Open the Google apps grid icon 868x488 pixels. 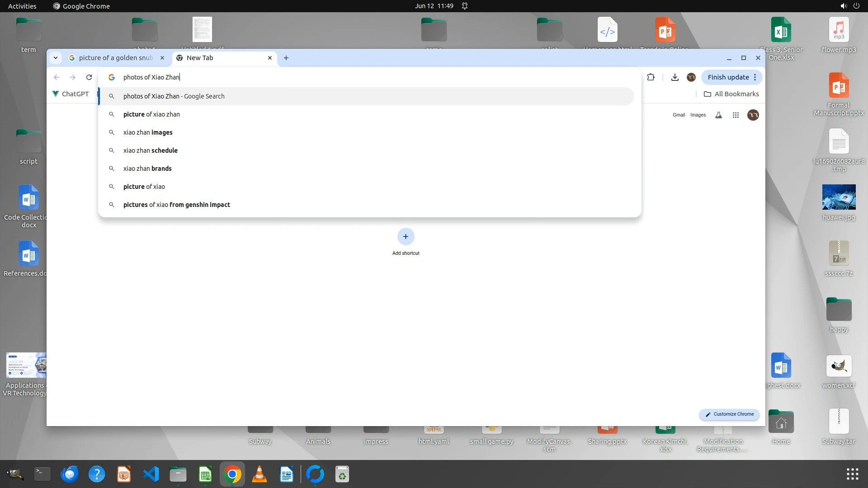(x=736, y=115)
